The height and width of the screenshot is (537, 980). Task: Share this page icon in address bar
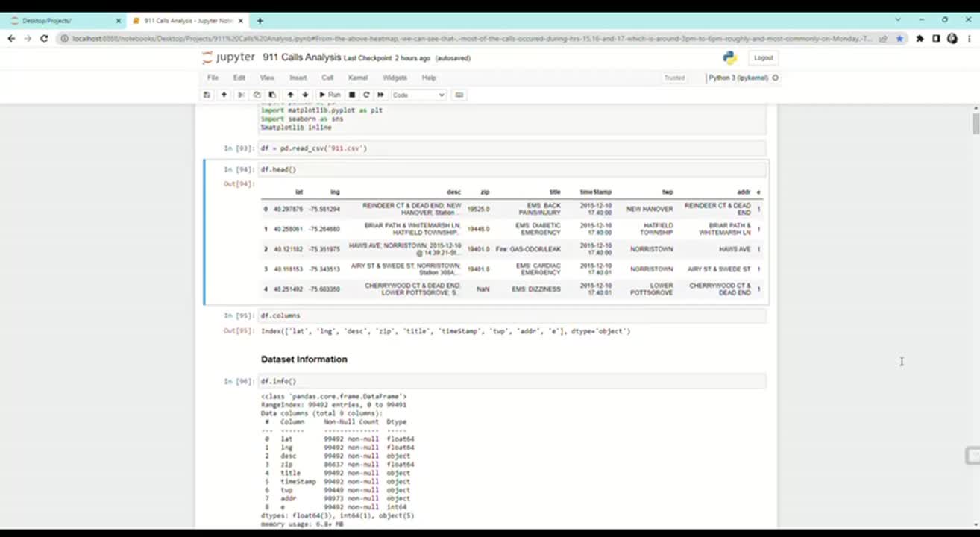click(x=884, y=39)
